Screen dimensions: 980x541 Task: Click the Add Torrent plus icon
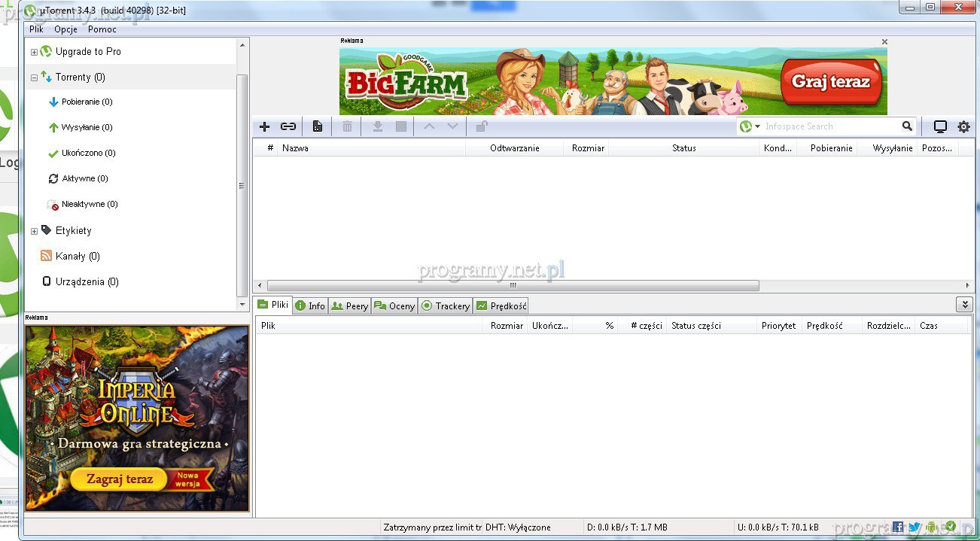(264, 126)
